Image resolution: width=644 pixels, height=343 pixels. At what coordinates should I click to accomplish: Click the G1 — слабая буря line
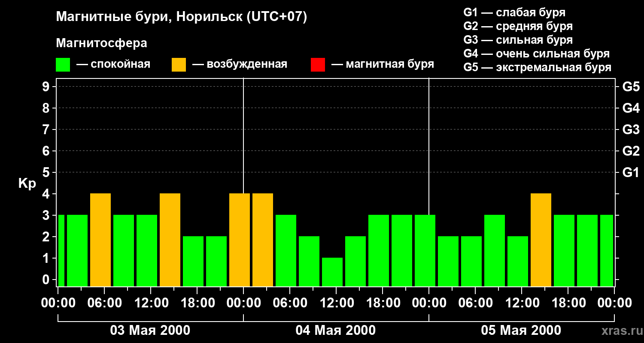click(514, 12)
